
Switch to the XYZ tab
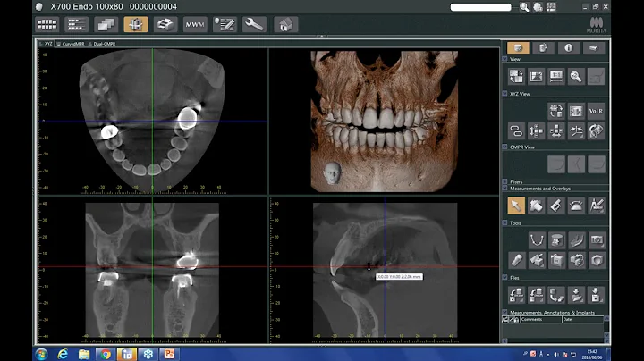47,44
